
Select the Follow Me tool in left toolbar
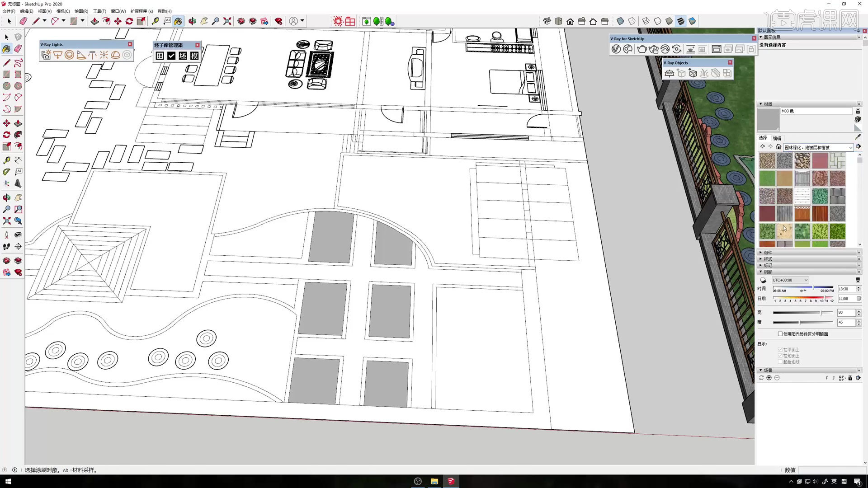coord(18,135)
